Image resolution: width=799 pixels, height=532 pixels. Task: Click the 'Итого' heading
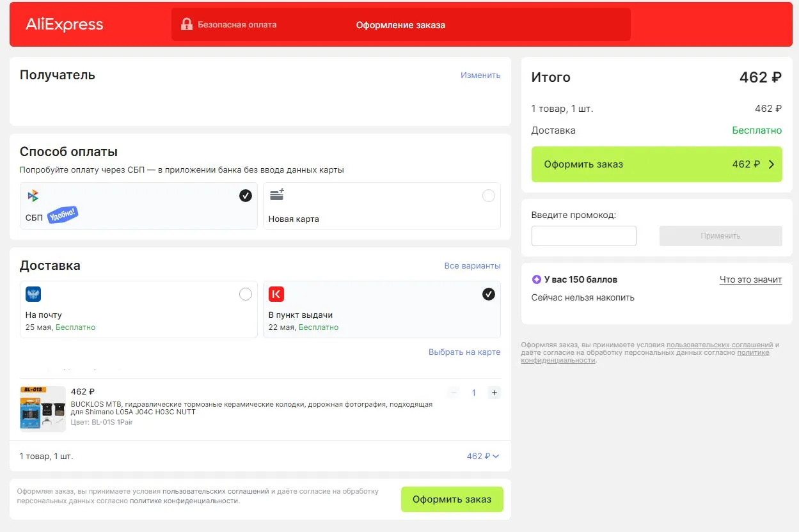point(551,77)
